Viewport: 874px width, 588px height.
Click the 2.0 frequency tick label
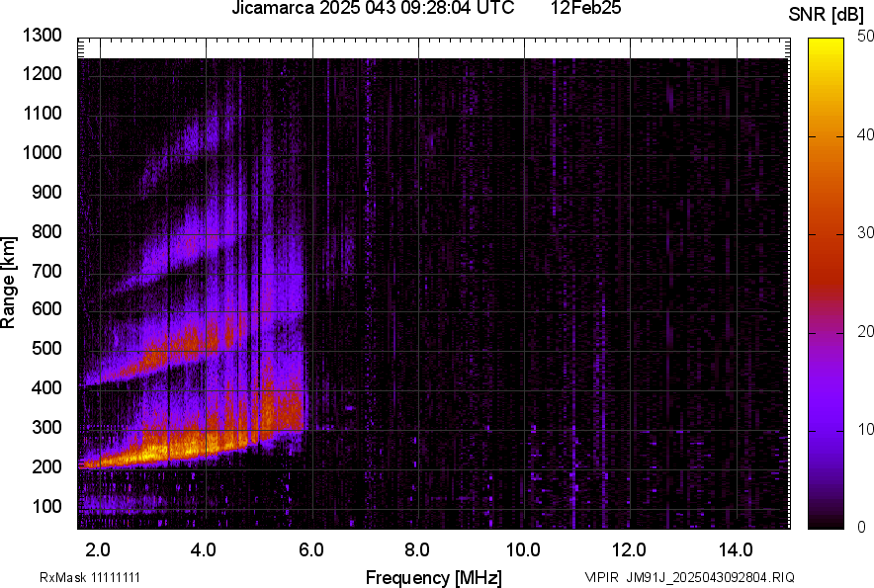point(99,549)
